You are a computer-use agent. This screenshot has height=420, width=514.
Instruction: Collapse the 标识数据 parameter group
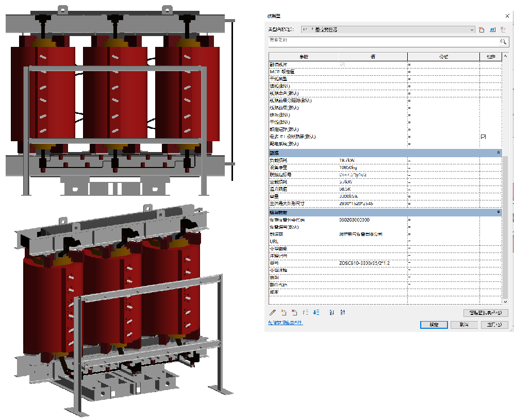coord(498,212)
